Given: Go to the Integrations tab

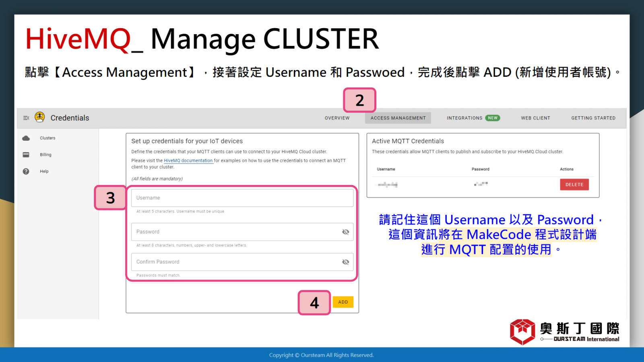Looking at the screenshot, I should (464, 118).
